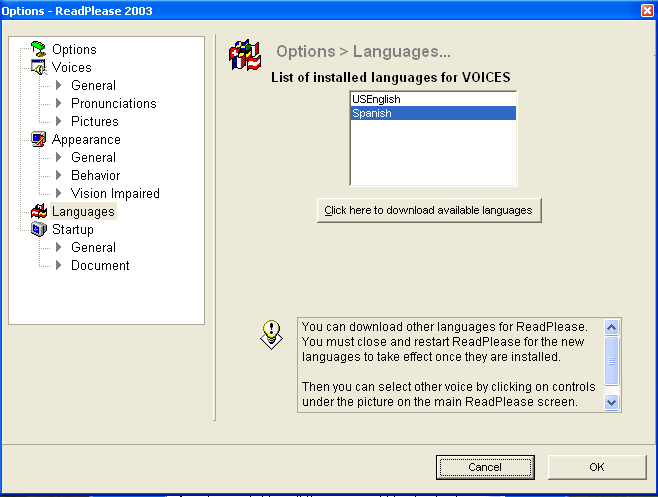Select USEnglish in installed languages list
Screen dimensions: 658x497
[433, 99]
